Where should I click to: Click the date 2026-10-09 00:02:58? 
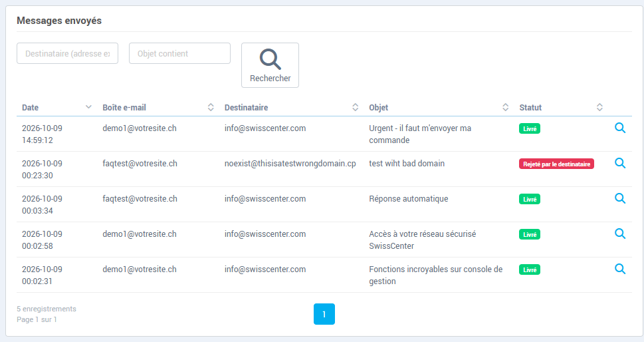pos(42,240)
